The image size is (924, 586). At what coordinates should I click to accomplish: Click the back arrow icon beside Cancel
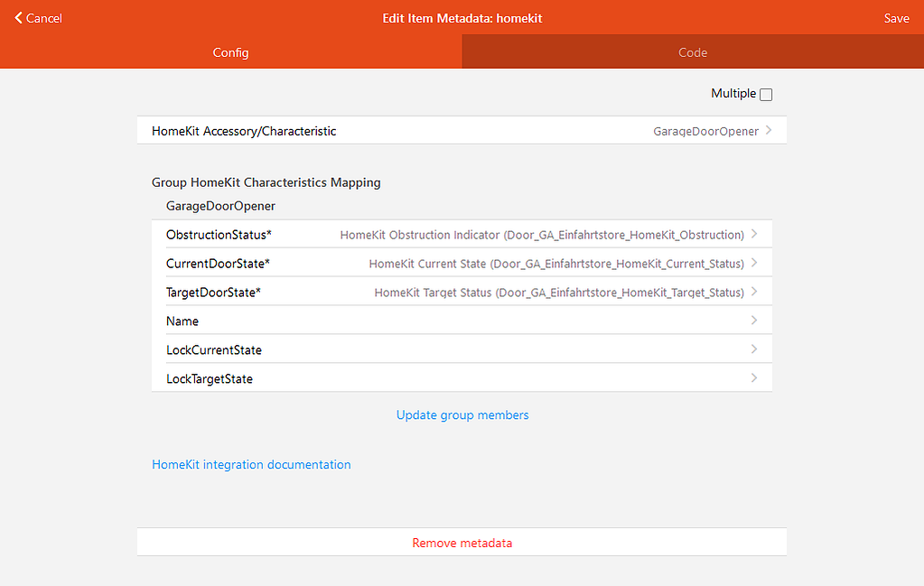[x=18, y=18]
